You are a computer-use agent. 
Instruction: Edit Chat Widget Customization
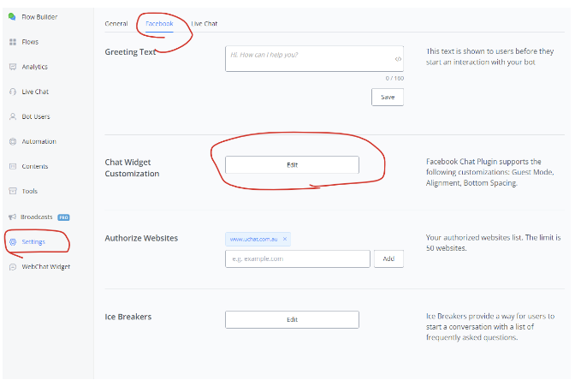click(293, 165)
